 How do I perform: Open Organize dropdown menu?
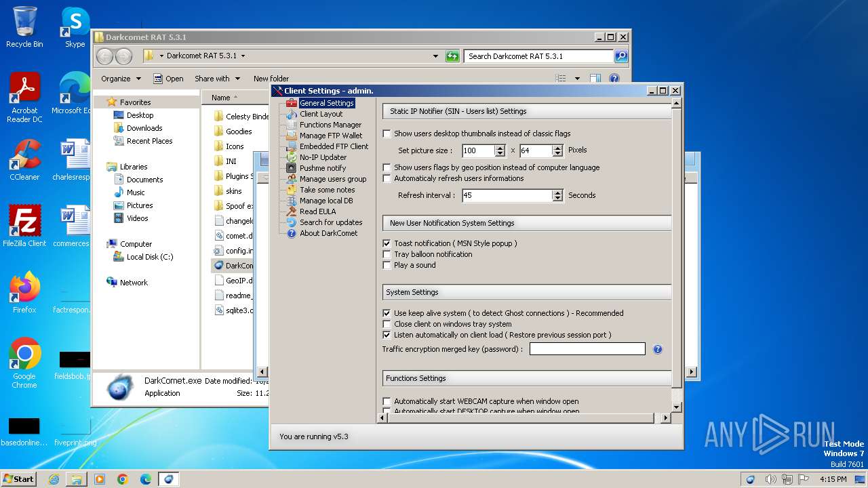click(121, 79)
